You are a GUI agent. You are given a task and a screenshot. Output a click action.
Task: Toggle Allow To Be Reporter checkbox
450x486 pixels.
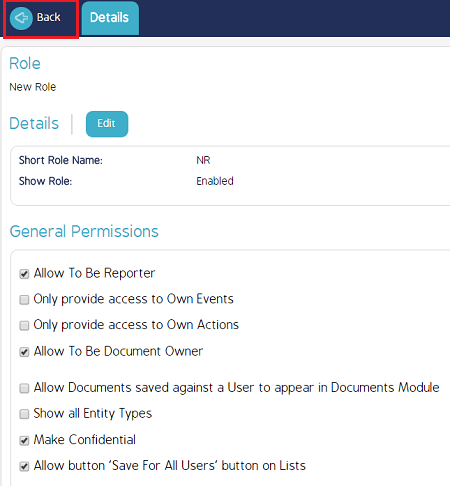(x=24, y=274)
